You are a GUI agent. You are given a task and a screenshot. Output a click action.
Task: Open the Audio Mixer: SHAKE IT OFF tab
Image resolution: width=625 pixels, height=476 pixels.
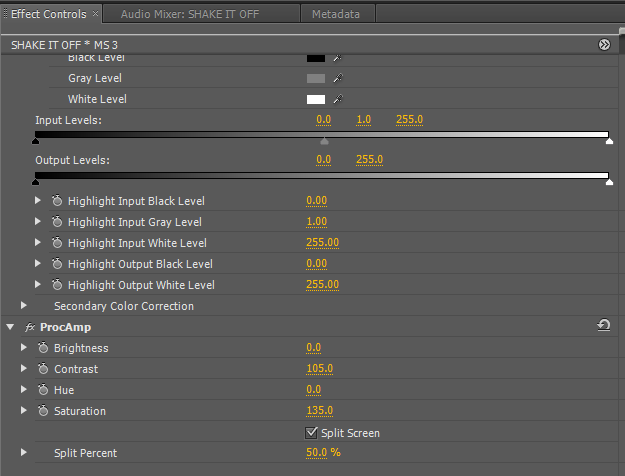(190, 14)
